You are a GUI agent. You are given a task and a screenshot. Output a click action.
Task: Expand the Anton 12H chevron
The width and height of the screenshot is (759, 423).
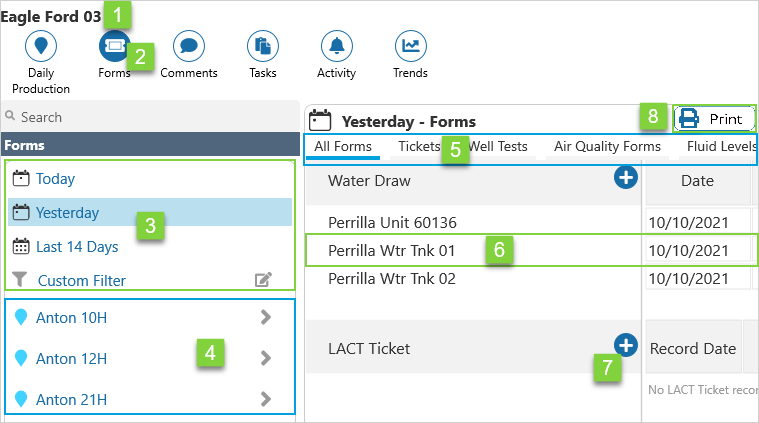tap(265, 358)
